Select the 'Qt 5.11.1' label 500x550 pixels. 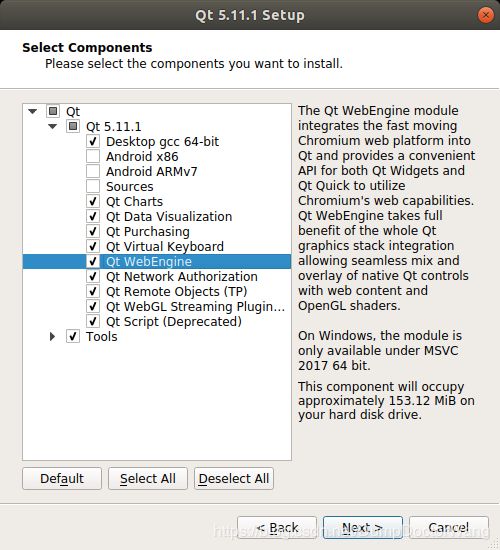(114, 127)
